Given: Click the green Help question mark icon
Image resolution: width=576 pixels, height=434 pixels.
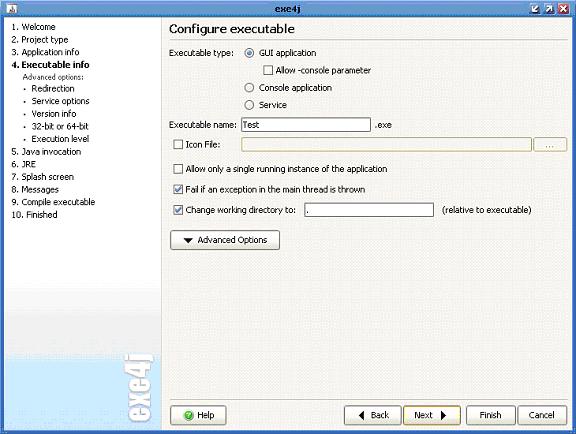Looking at the screenshot, I should click(188, 415).
